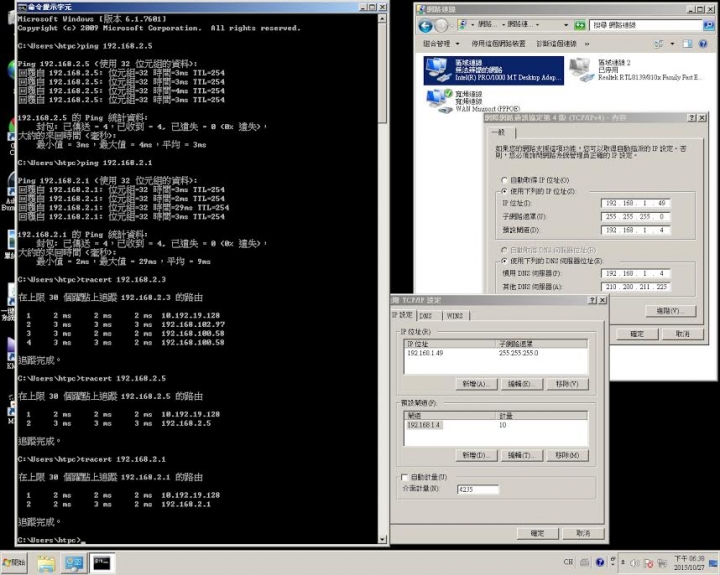Open the blue Help icon in Network Connections
This screenshot has height=575, width=720.
[703, 44]
